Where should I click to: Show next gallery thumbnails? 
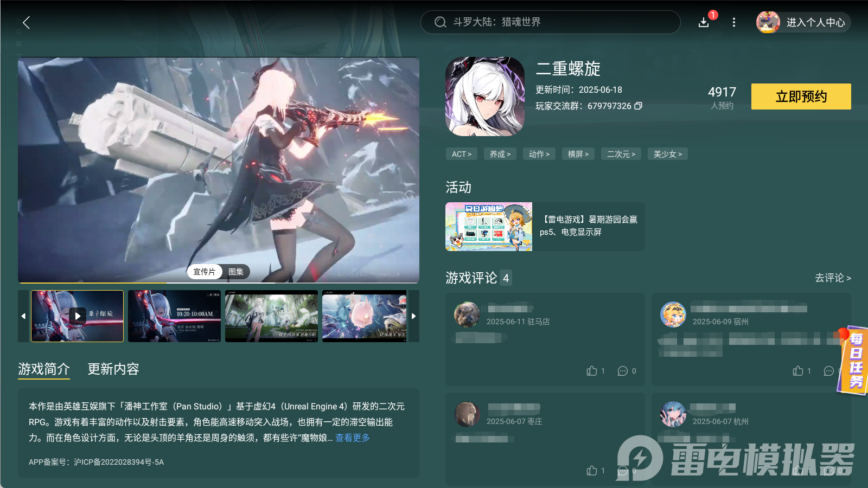click(414, 316)
